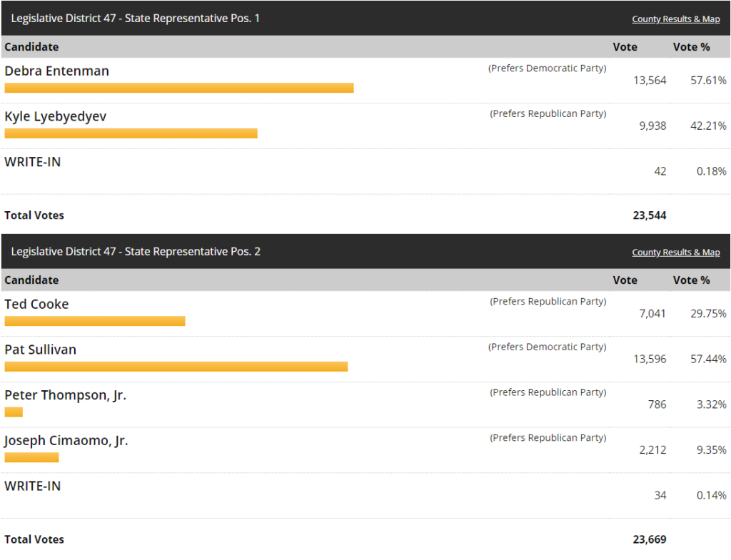Viewport: 731px width, 560px height.
Task: Click Pat Sullivan's name
Action: 40,350
